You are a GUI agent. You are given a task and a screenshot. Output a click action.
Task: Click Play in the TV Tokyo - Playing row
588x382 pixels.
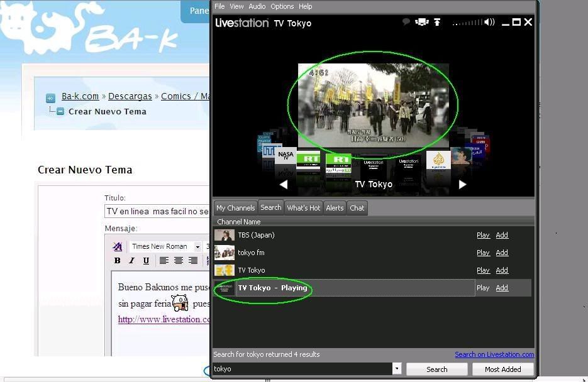pos(483,288)
